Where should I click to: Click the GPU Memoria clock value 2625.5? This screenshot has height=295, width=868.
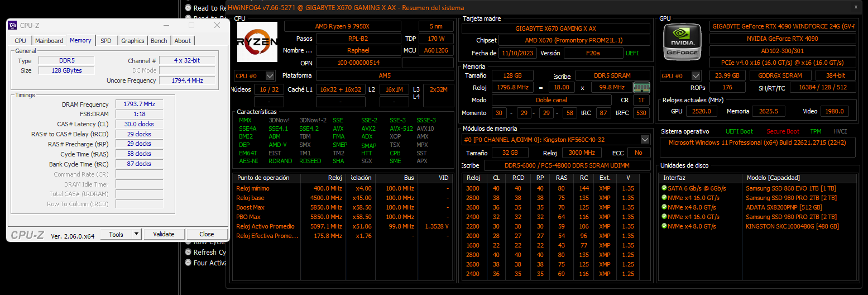(769, 111)
